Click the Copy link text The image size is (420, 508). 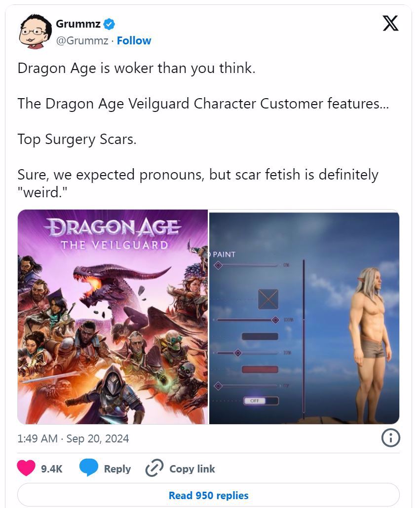pos(192,469)
